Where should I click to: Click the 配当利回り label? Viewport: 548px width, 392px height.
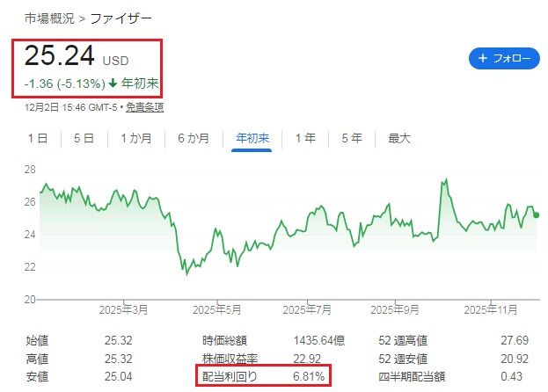click(x=230, y=376)
